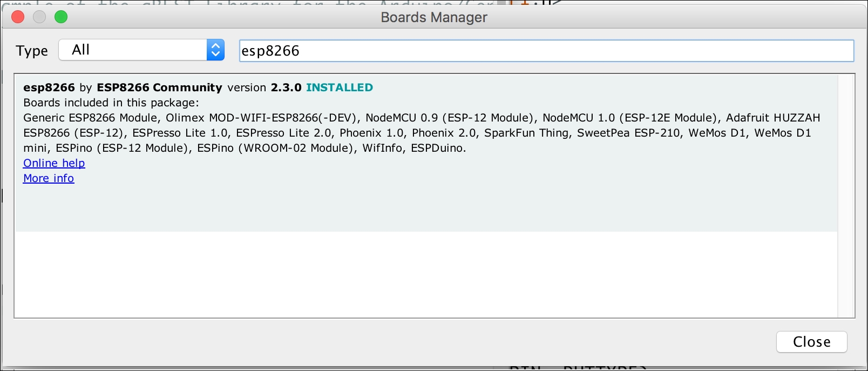Click the ESP8266 Community author name

[159, 87]
